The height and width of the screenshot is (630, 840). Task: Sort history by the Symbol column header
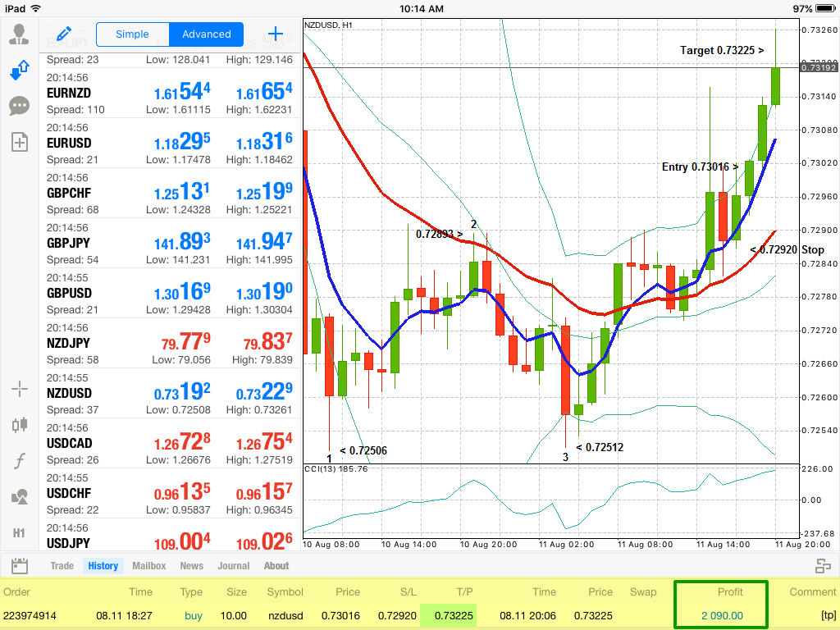(x=285, y=592)
